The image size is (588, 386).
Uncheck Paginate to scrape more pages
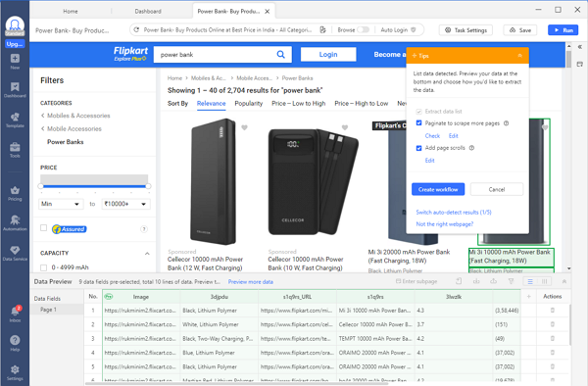pyautogui.click(x=418, y=122)
